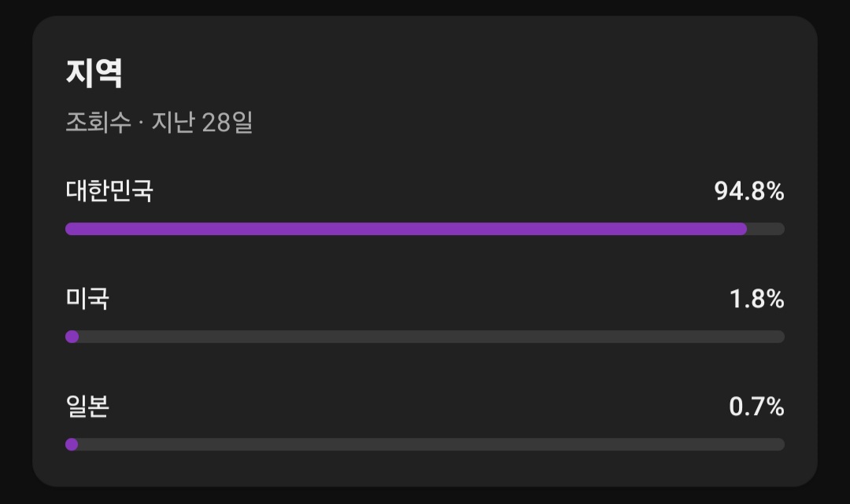
Task: Click the 조회수 text in subtitle
Action: (x=98, y=123)
